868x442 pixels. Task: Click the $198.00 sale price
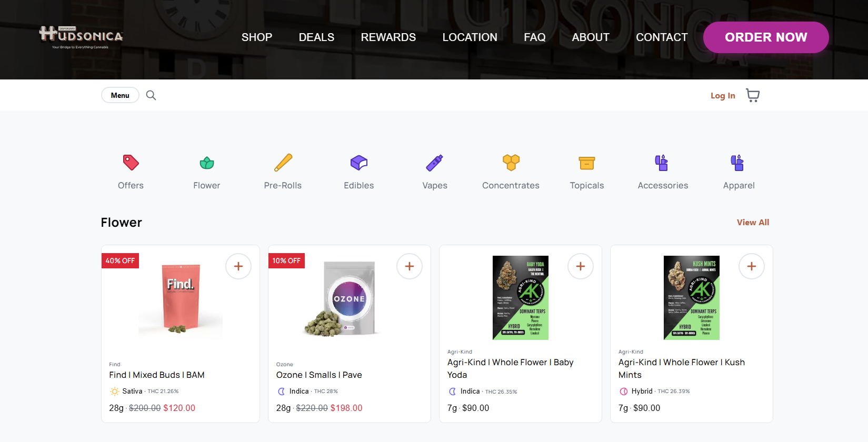[x=346, y=408]
